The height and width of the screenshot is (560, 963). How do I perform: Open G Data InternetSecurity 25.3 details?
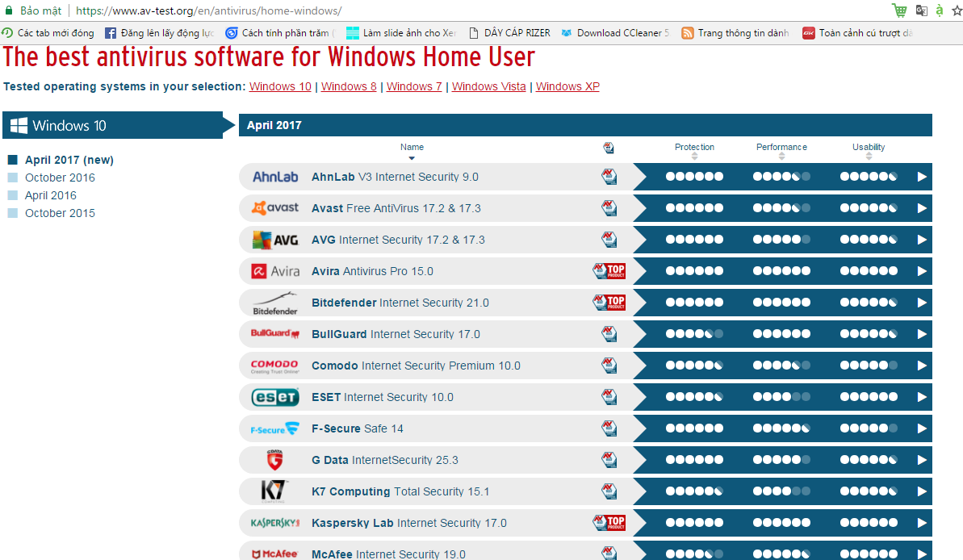tap(384, 460)
